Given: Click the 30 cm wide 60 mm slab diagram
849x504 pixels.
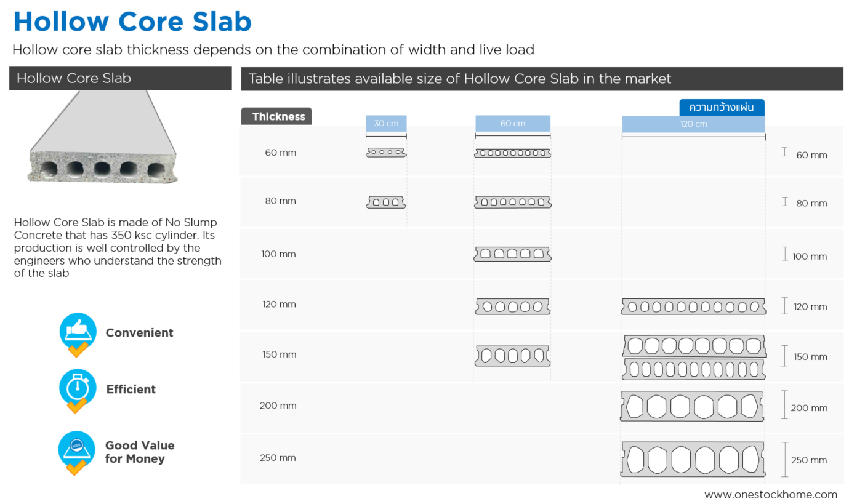Looking at the screenshot, I should [386, 152].
